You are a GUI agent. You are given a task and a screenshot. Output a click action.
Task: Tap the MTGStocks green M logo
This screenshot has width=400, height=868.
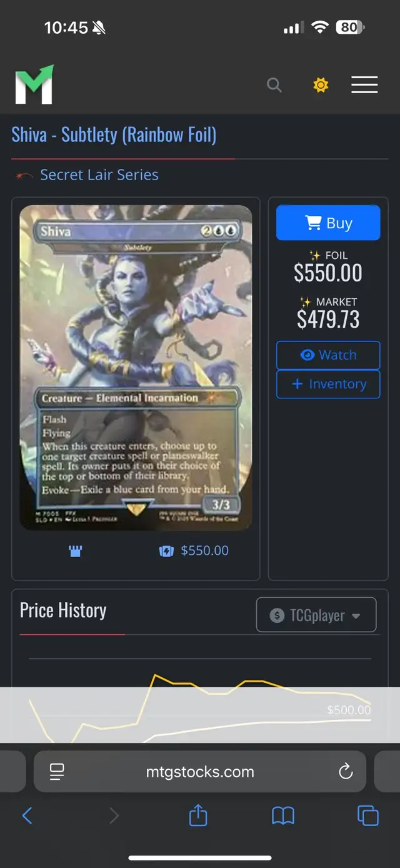coord(34,84)
